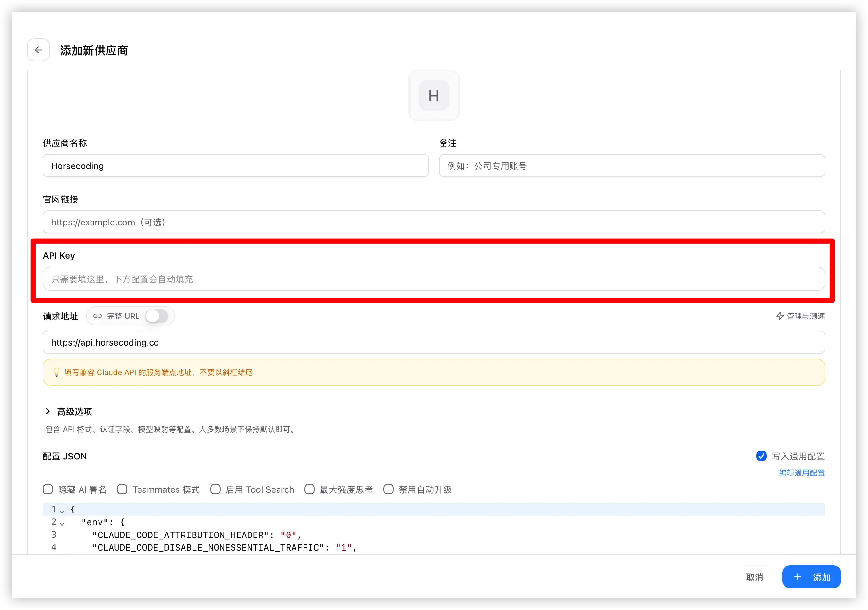Collapse JSON line 1 fold arrow
The height and width of the screenshot is (610, 868).
click(62, 511)
